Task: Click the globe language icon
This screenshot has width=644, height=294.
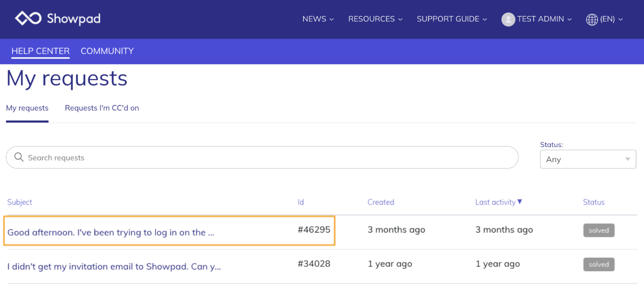Action: click(x=592, y=19)
